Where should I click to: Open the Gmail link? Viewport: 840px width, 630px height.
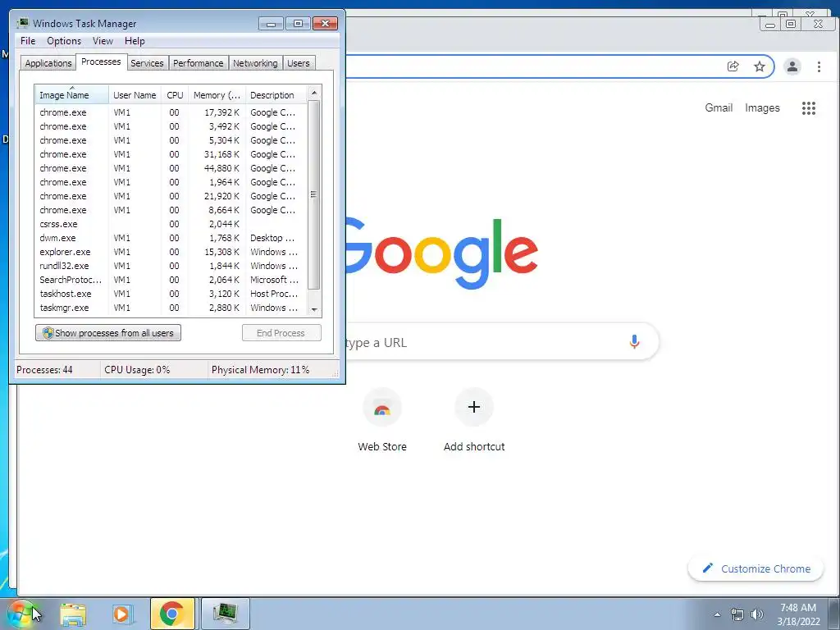coord(719,107)
